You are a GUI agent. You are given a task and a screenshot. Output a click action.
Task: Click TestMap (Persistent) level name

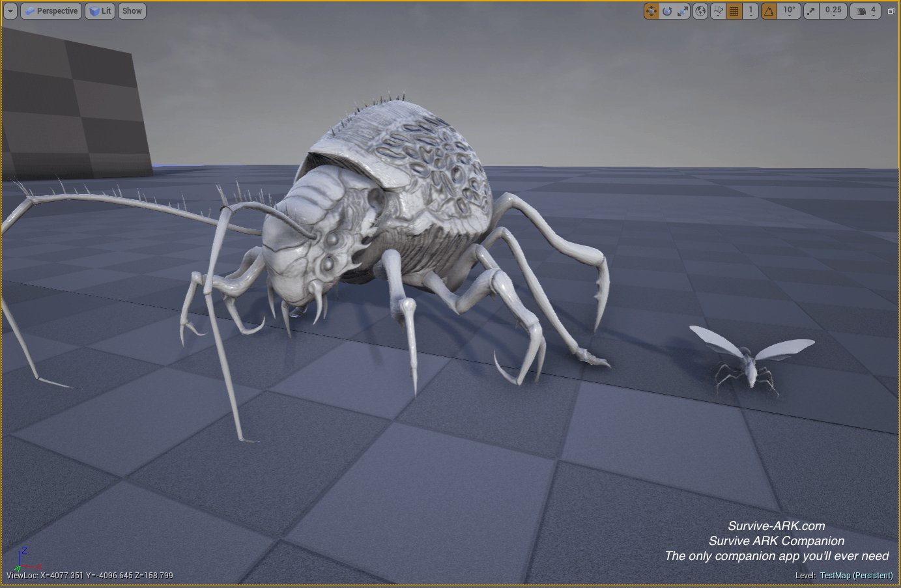point(856,576)
